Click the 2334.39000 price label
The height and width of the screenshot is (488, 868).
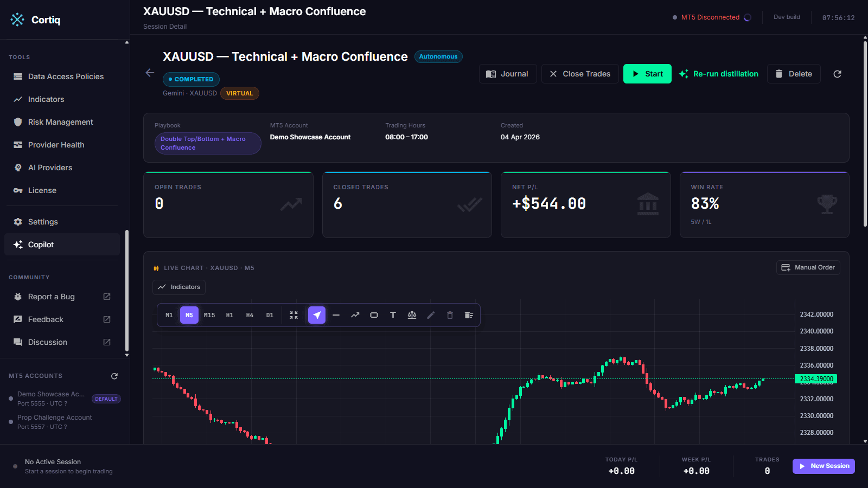coord(816,379)
